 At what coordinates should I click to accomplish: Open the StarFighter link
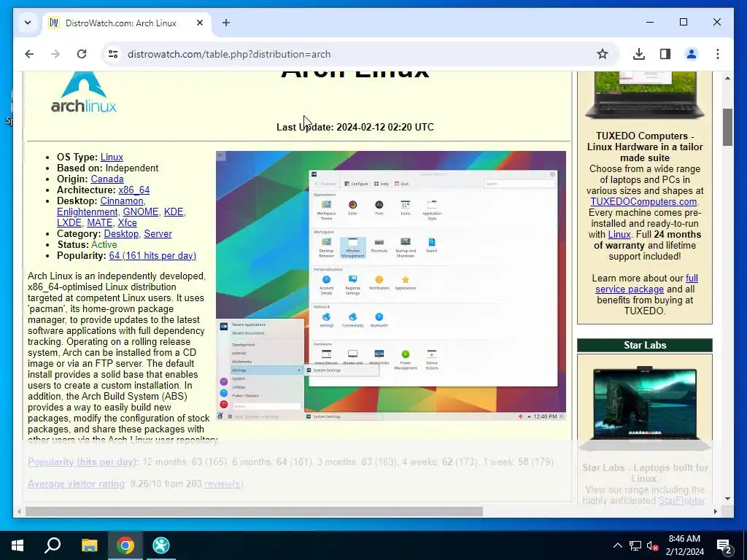click(x=681, y=500)
